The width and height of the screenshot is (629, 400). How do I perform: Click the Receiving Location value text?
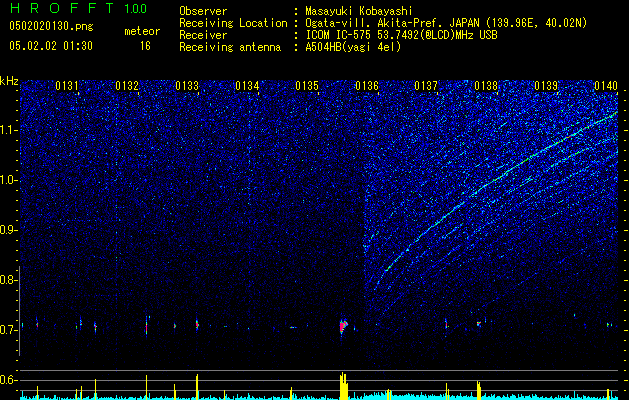[445, 23]
